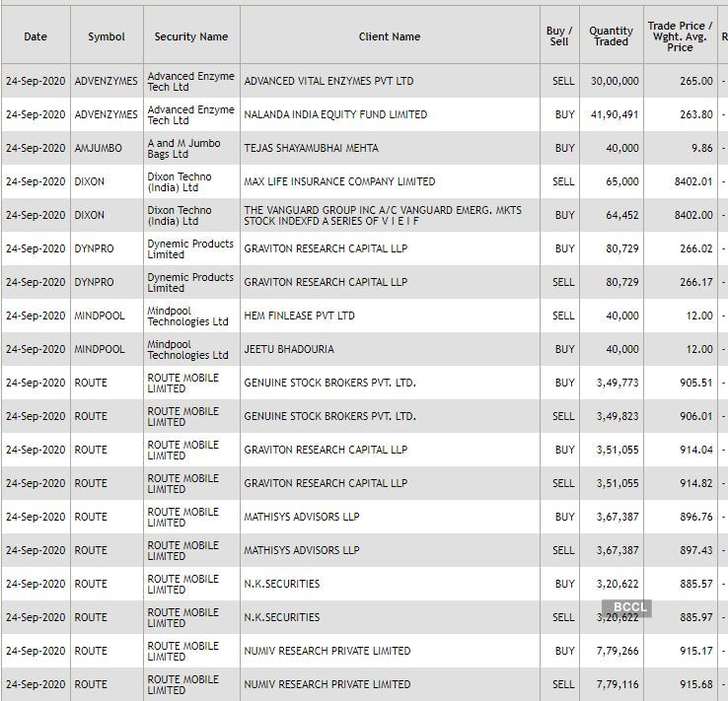
Task: Select JEETU BHADOURIA client name
Action: click(289, 349)
